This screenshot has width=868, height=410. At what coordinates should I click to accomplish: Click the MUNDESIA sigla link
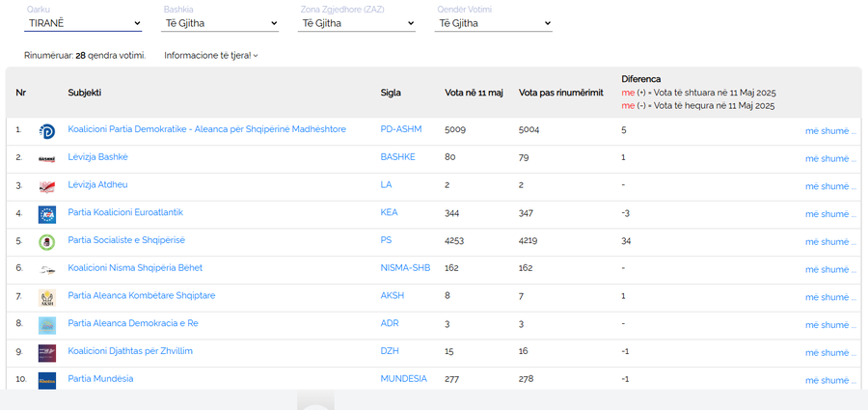tap(404, 378)
